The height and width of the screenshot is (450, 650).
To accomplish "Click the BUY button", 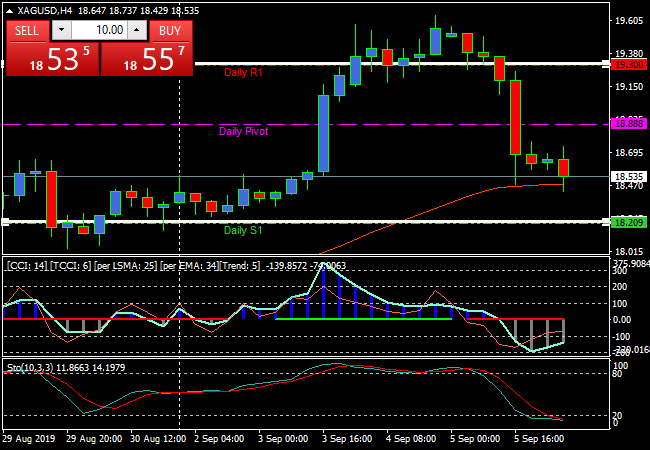I will (170, 31).
